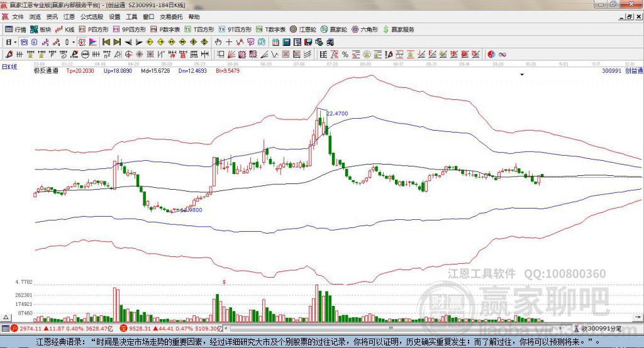The height and width of the screenshot is (348, 644).
Task: Open the 浏览 menu
Action: click(35, 17)
